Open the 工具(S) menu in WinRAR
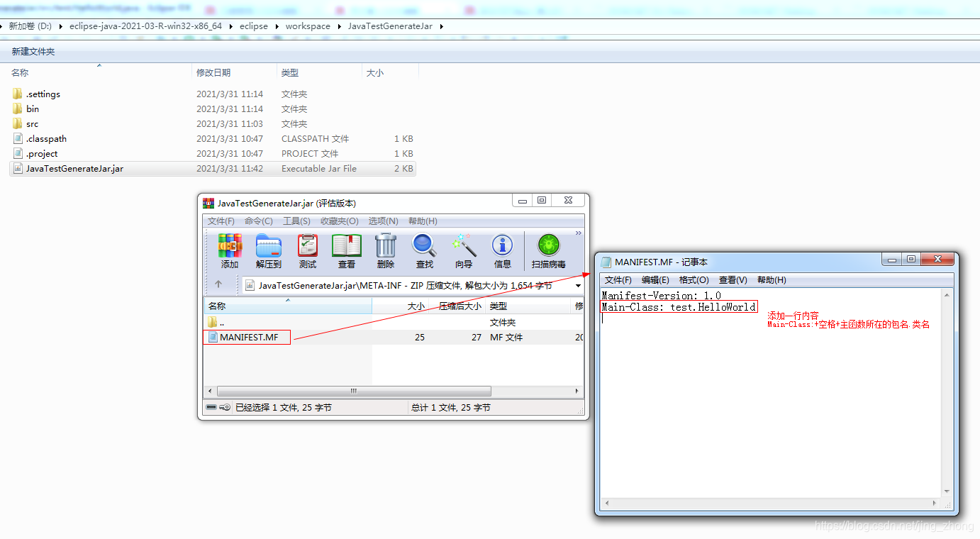This screenshot has height=539, width=980. [x=296, y=221]
